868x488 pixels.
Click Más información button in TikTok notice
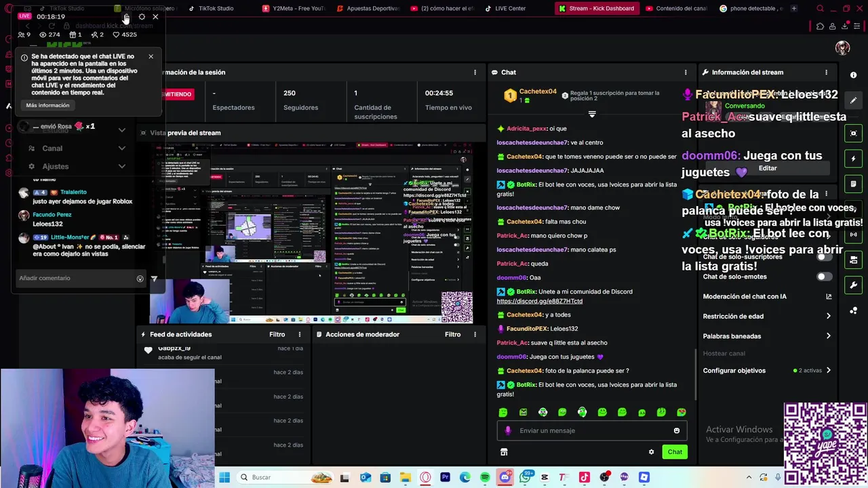tap(47, 105)
